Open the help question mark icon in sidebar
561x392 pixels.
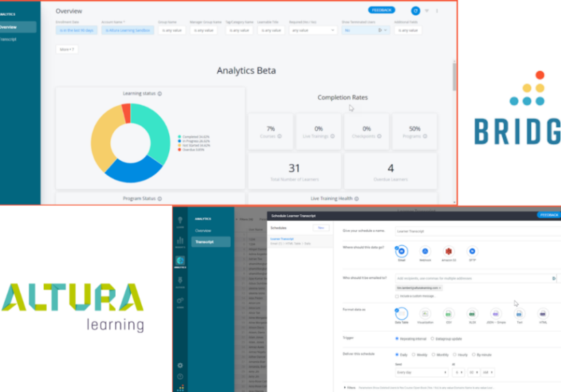pyautogui.click(x=180, y=377)
